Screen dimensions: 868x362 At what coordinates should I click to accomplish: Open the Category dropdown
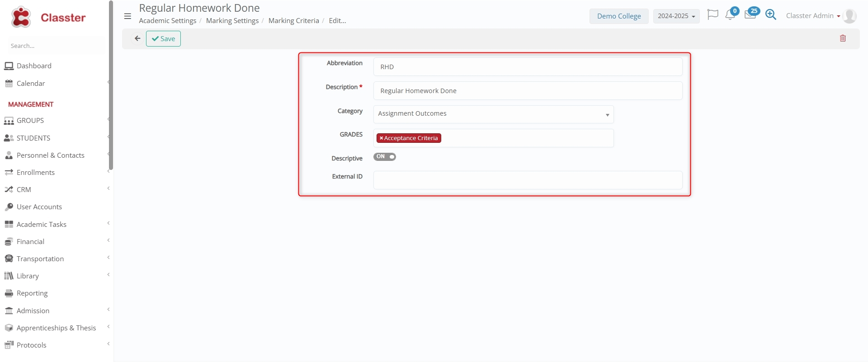493,114
